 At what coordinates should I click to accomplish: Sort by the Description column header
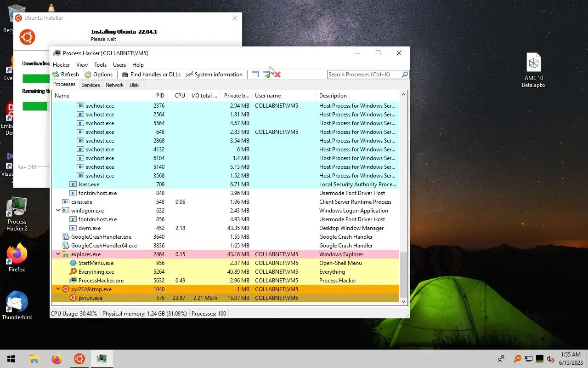[358, 96]
